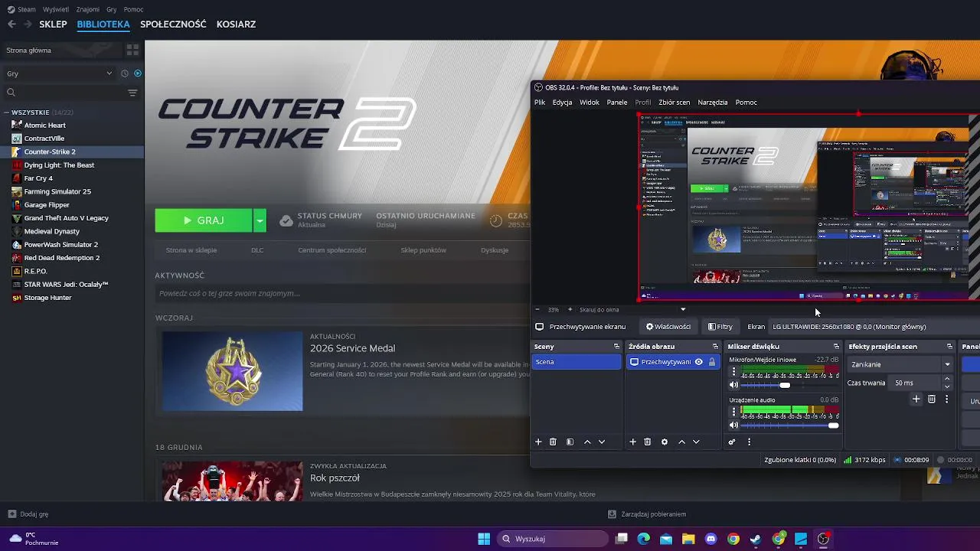980x551 pixels.
Task: Open advanced audio properties gears icon
Action: 732,442
